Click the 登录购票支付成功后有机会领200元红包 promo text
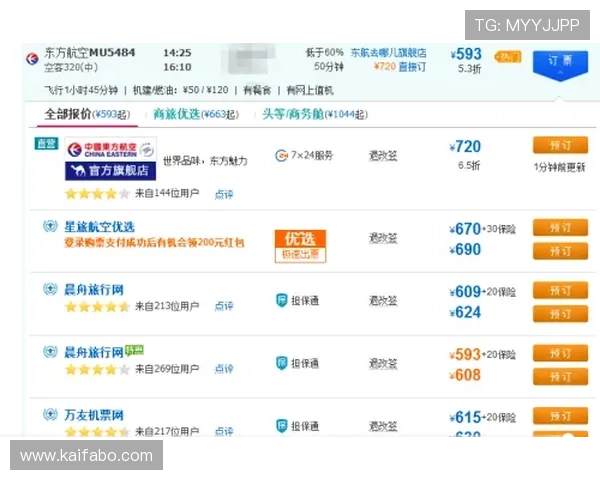Viewport: 600px width, 480px height. pos(154,243)
